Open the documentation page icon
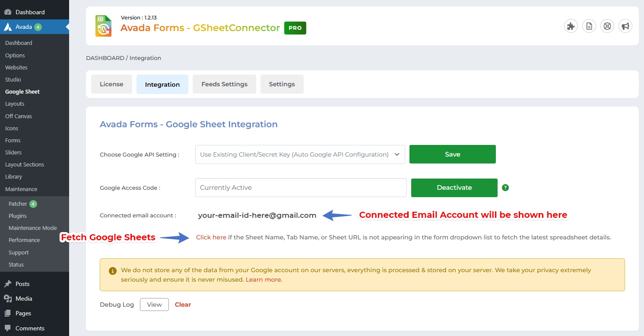644x336 pixels. point(589,26)
